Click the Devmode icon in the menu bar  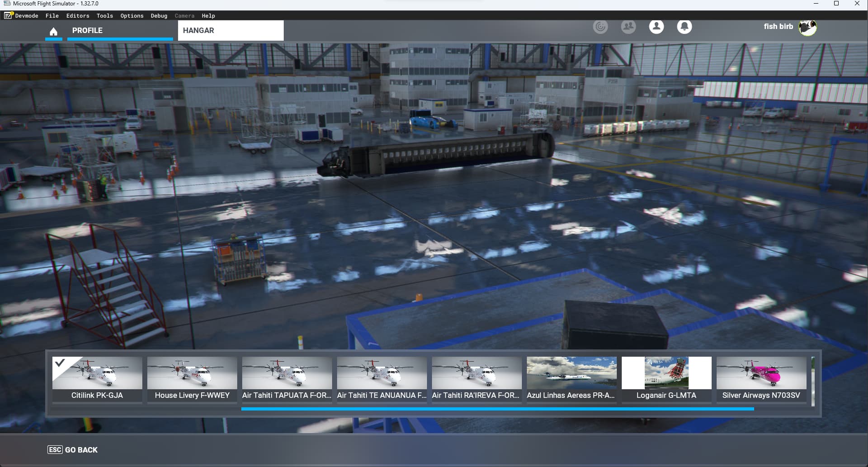pyautogui.click(x=8, y=15)
